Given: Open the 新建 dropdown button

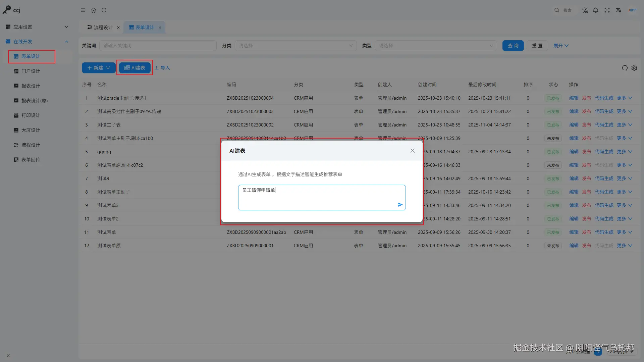Looking at the screenshot, I should (x=99, y=68).
